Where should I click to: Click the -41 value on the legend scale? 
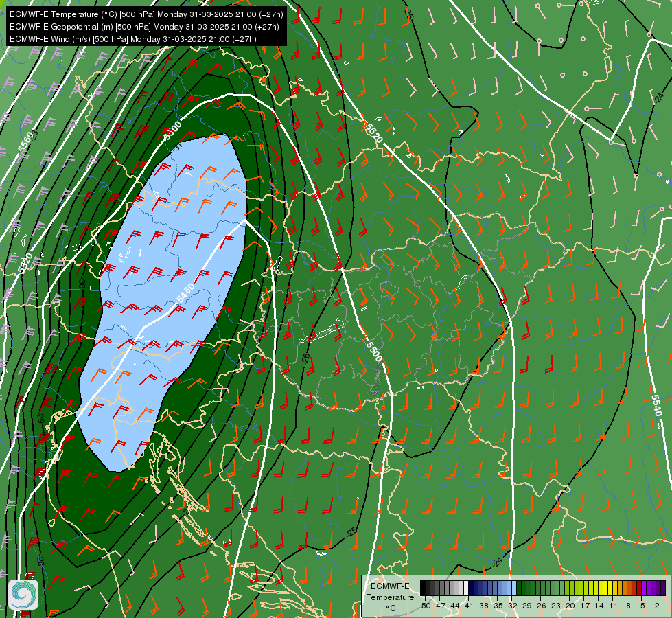pos(468,606)
